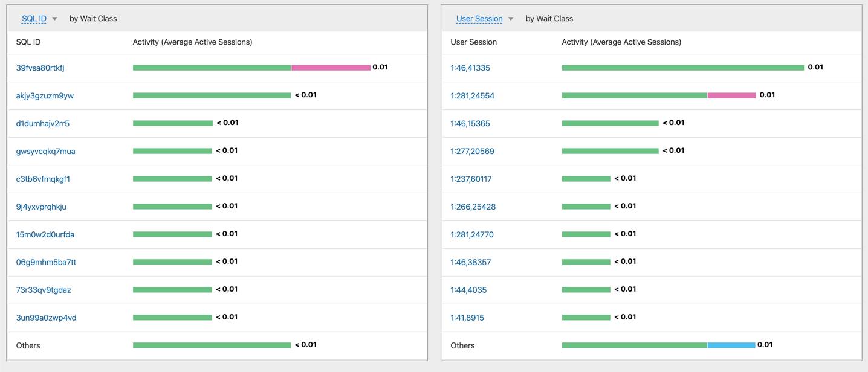Open SQL ID akjy3gzuzm9yw
The width and height of the screenshot is (868, 372).
(45, 96)
